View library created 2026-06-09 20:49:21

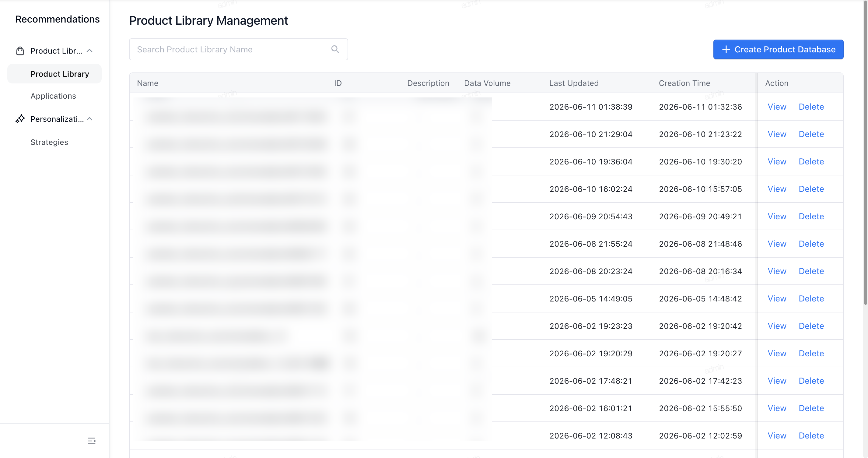[x=777, y=216]
